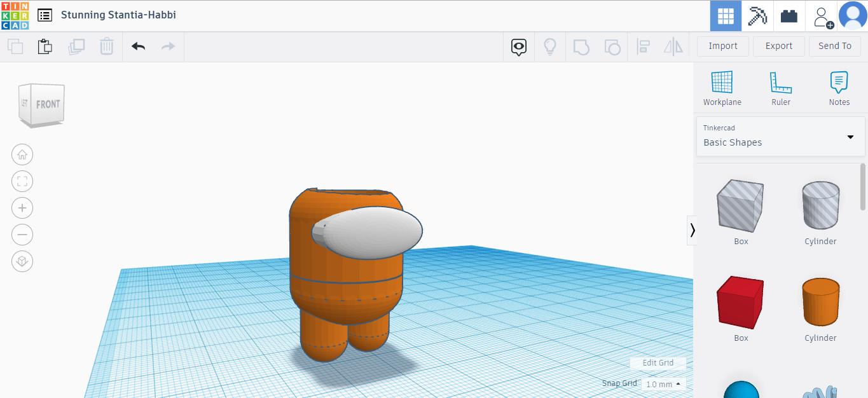
Task: Click the FRONT face of the view cube
Action: click(x=48, y=104)
